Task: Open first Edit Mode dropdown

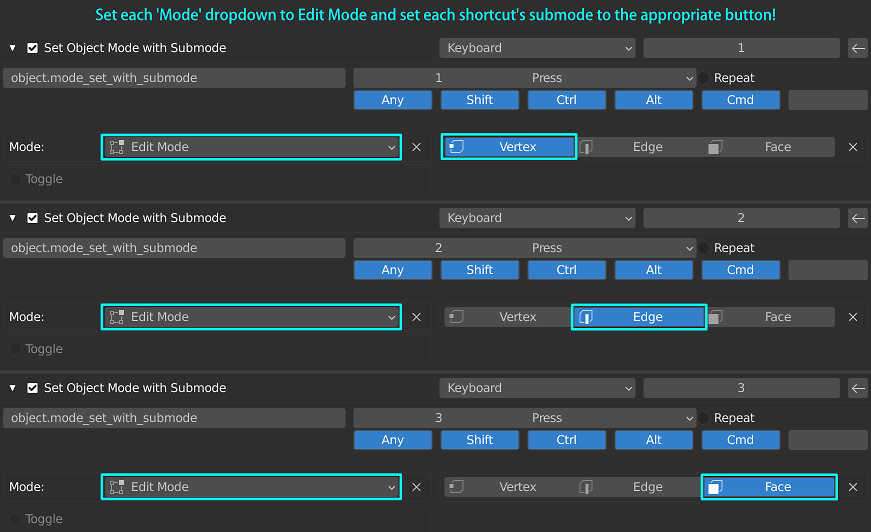Action: coord(251,147)
